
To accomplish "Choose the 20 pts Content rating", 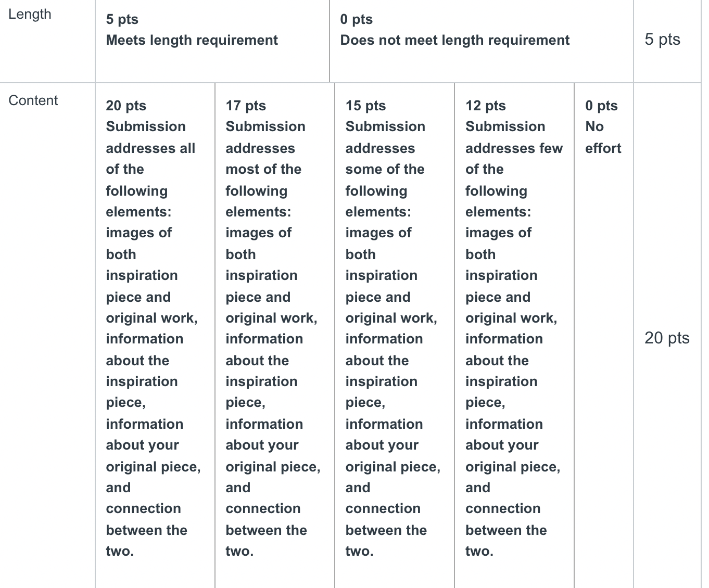I will [x=155, y=336].
